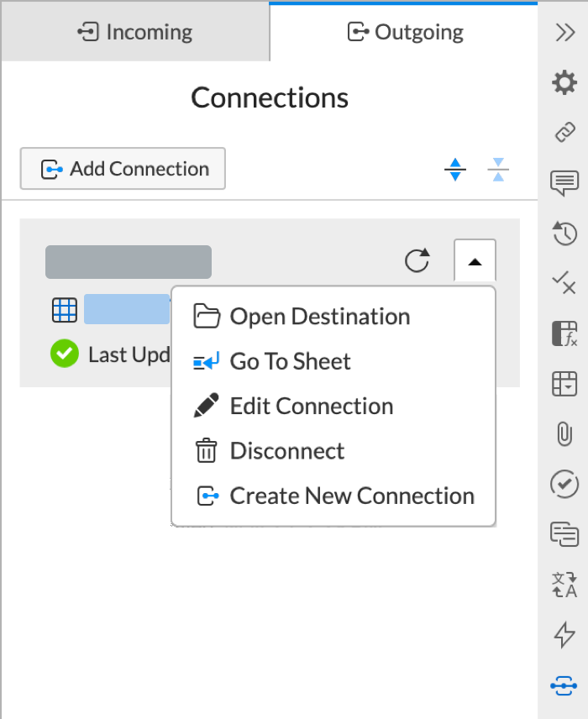The image size is (588, 719).
Task: Open the Publish link panel
Action: [564, 133]
